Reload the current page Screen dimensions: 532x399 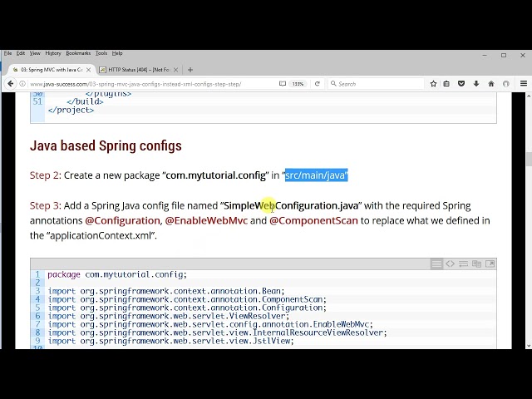pyautogui.click(x=318, y=83)
